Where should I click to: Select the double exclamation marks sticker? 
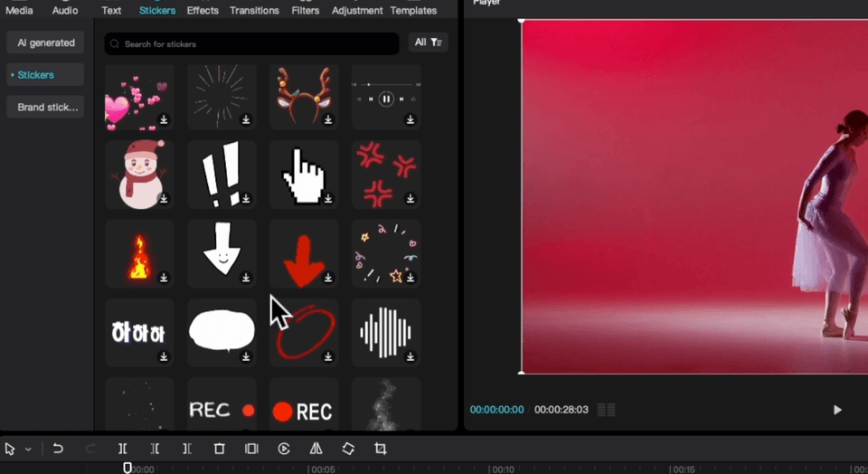[222, 175]
